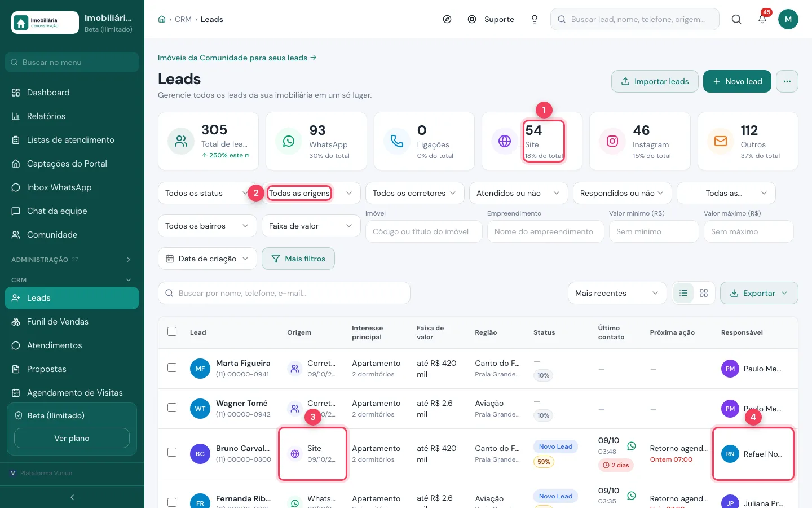
Task: Check the Wagner Tomé row checkbox
Action: click(x=172, y=408)
